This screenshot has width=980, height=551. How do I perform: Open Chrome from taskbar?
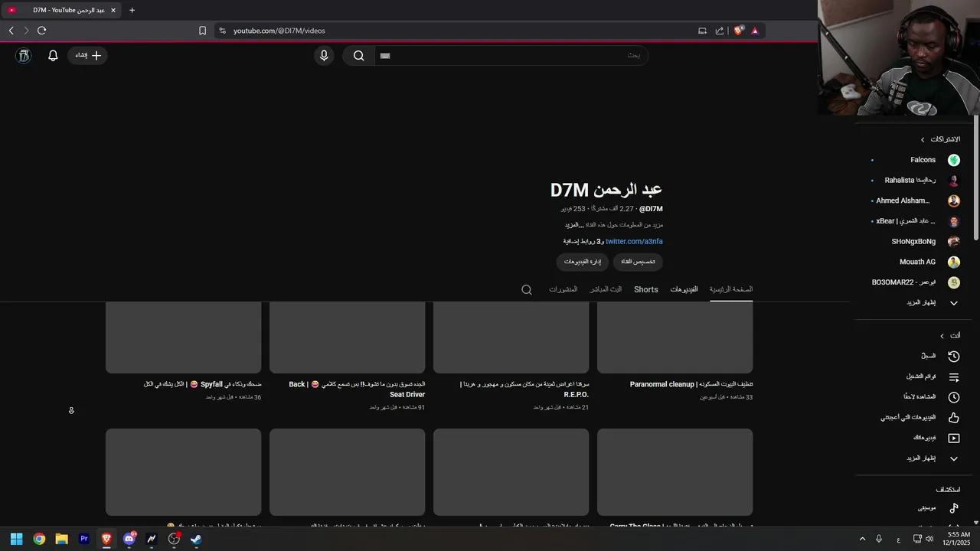point(39,539)
